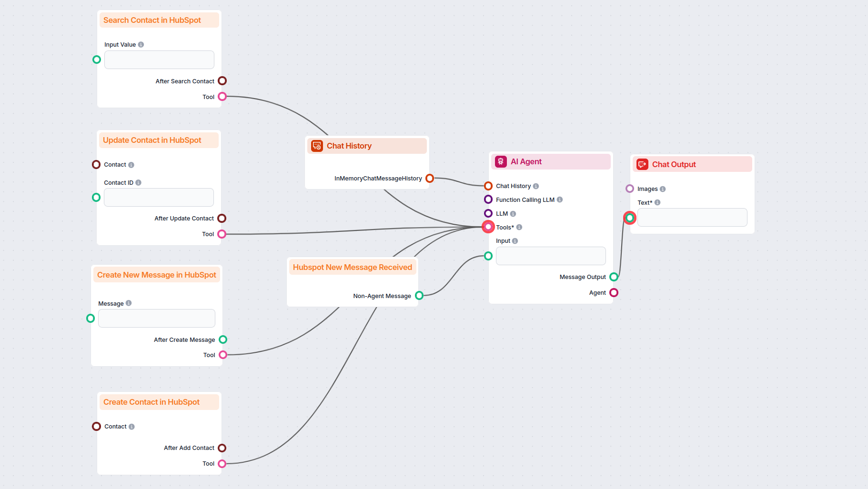
Task: Click the info icon beside Images on Chat Output
Action: tap(663, 189)
